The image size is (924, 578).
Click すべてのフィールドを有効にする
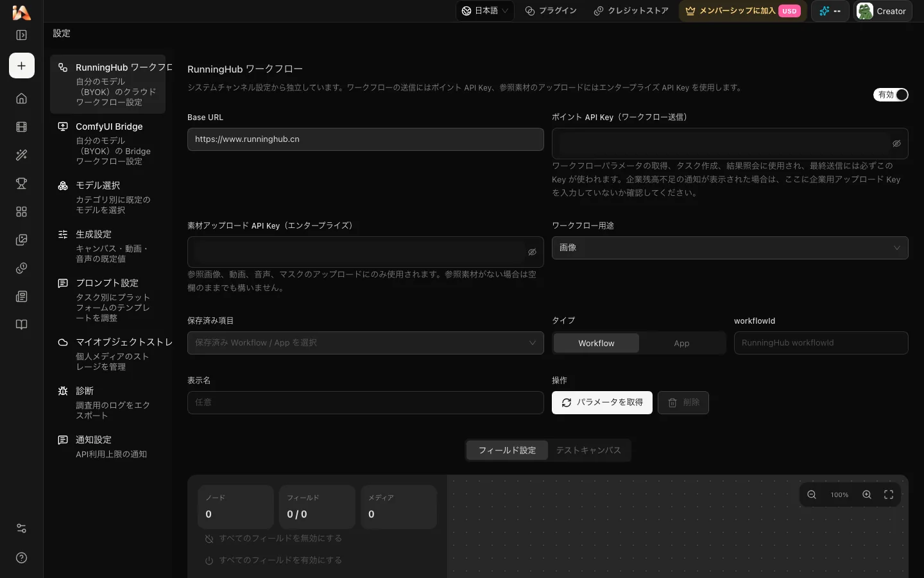(x=273, y=560)
